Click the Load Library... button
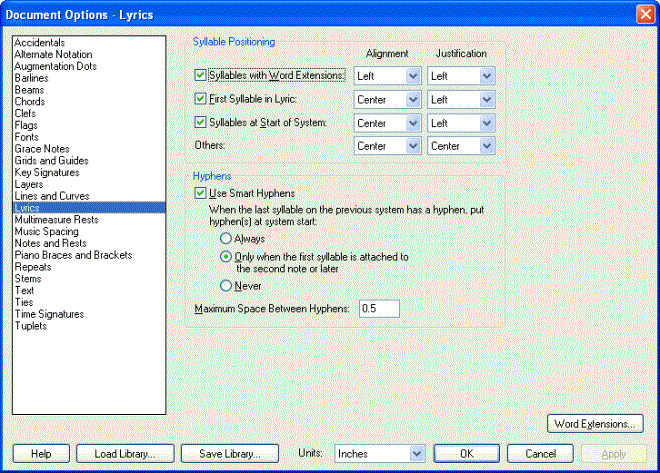The width and height of the screenshot is (660, 473). [125, 454]
